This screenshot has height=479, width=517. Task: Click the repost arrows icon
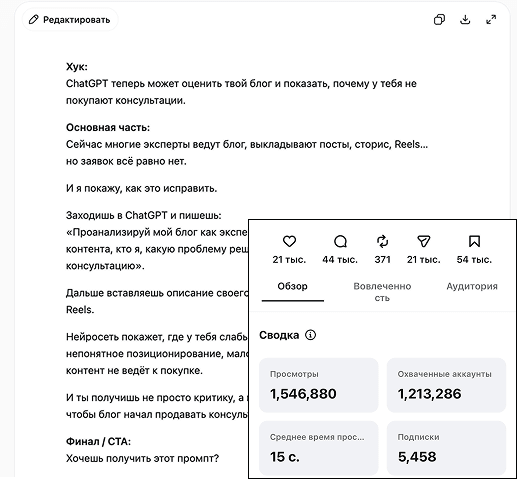coord(382,241)
